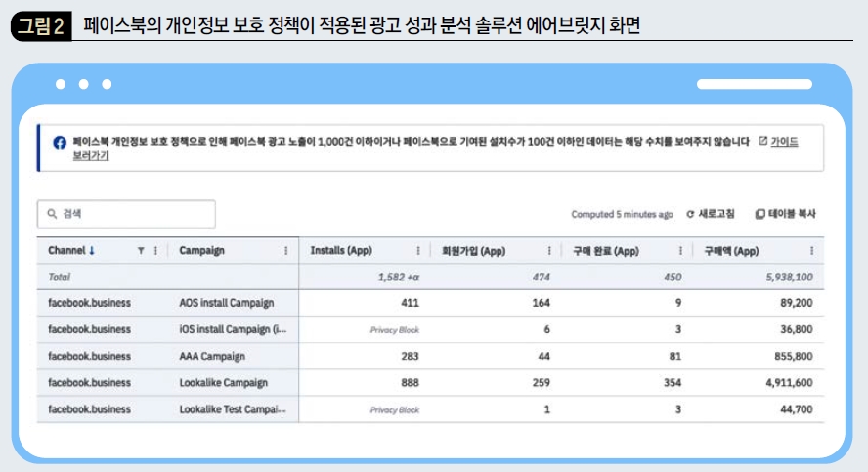Click the 회원가입 (App) column header
The image size is (868, 472).
[x=473, y=251]
